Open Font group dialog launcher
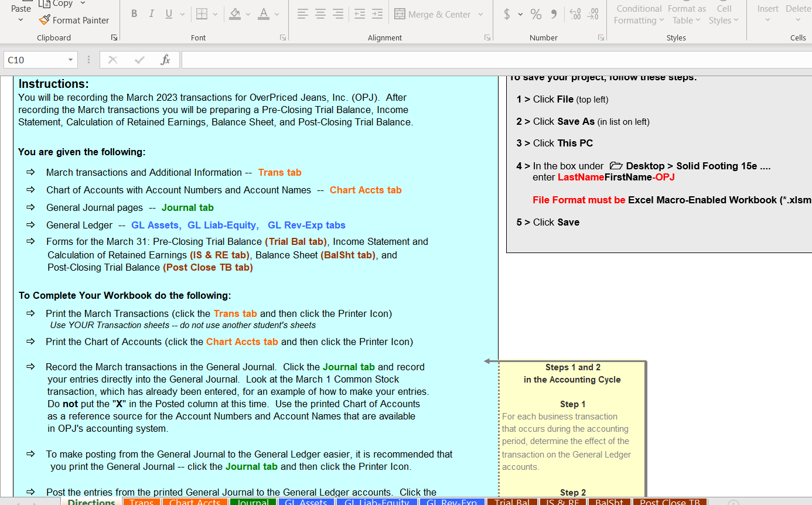The height and width of the screenshot is (505, 812). 283,37
